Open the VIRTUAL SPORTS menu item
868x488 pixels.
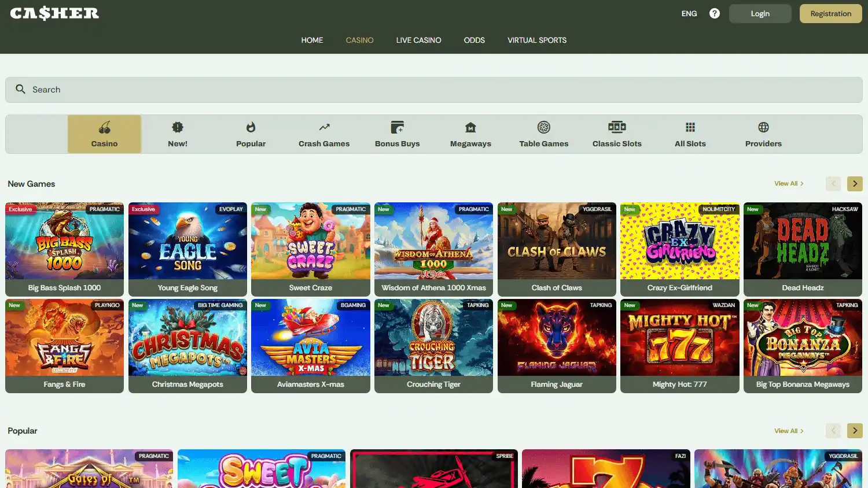tap(537, 40)
